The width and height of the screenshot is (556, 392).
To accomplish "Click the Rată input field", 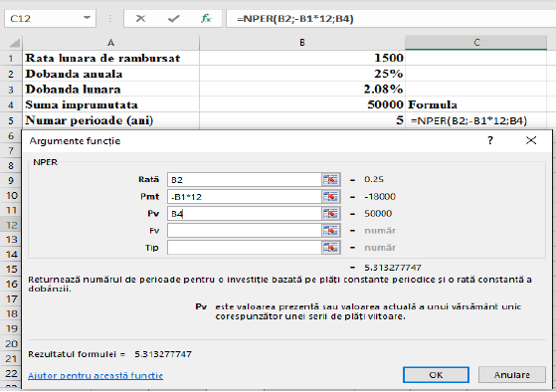I will (245, 180).
